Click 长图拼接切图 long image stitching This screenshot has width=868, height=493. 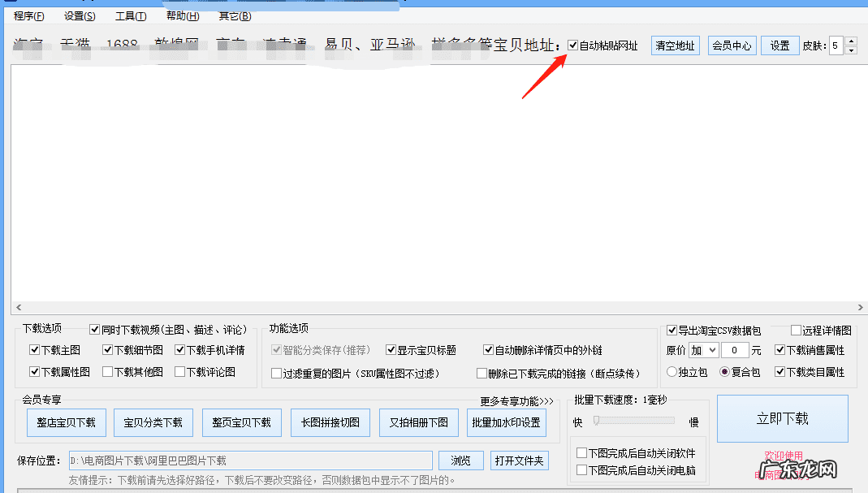click(x=330, y=422)
